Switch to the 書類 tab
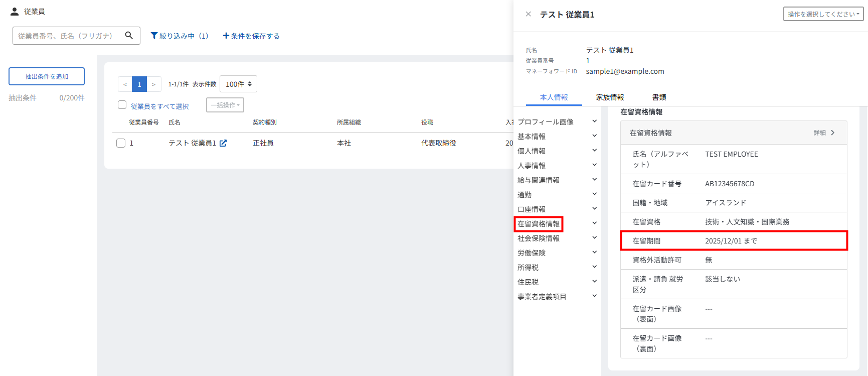The width and height of the screenshot is (868, 376). click(x=659, y=97)
